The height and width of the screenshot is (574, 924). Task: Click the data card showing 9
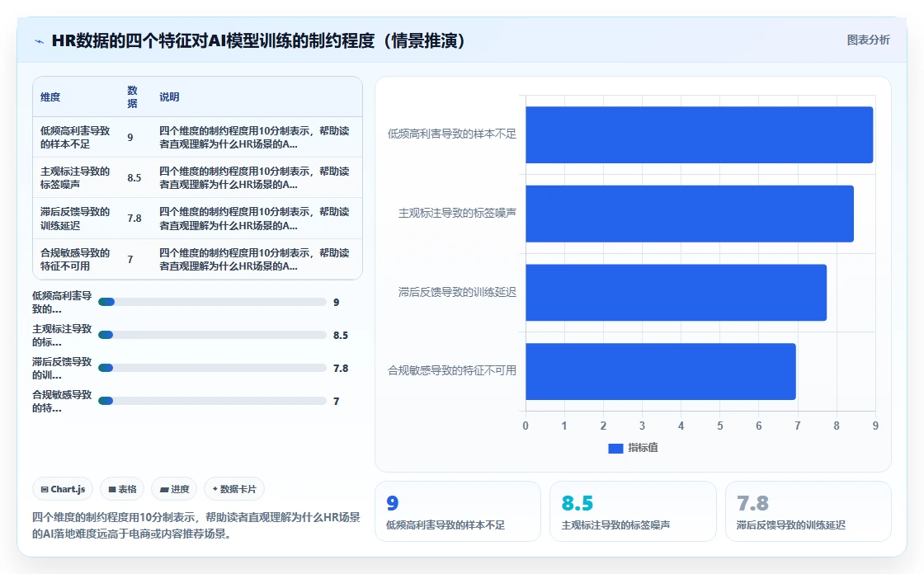point(458,511)
